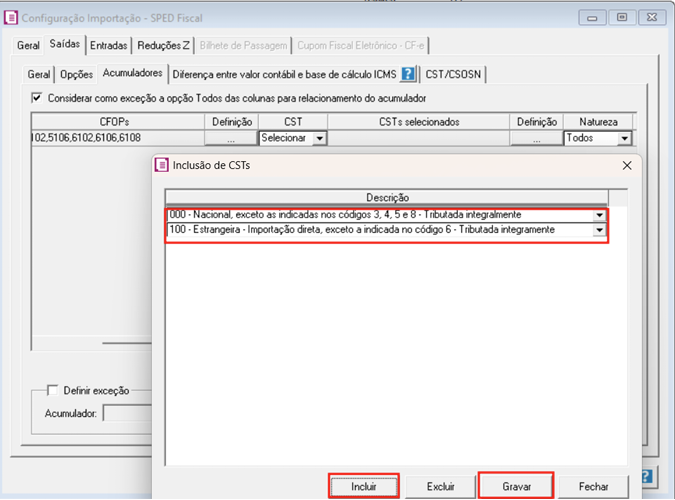This screenshot has height=500, width=675.
Task: Minimize the Configuração Importação window
Action: [x=595, y=17]
